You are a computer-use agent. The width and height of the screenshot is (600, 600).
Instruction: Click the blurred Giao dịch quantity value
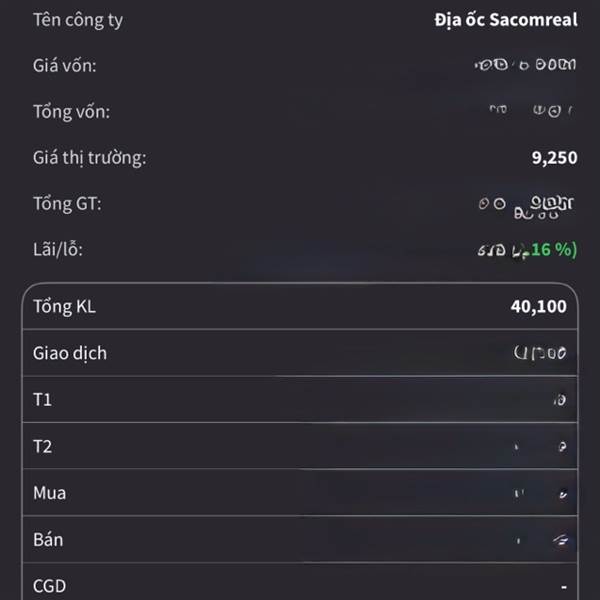(x=540, y=353)
